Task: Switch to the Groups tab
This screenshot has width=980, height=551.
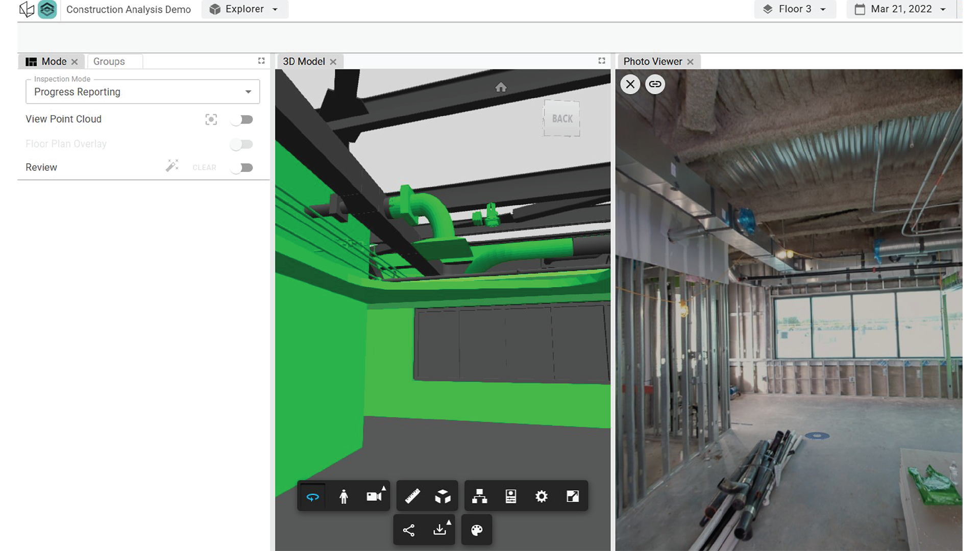Action: [109, 62]
